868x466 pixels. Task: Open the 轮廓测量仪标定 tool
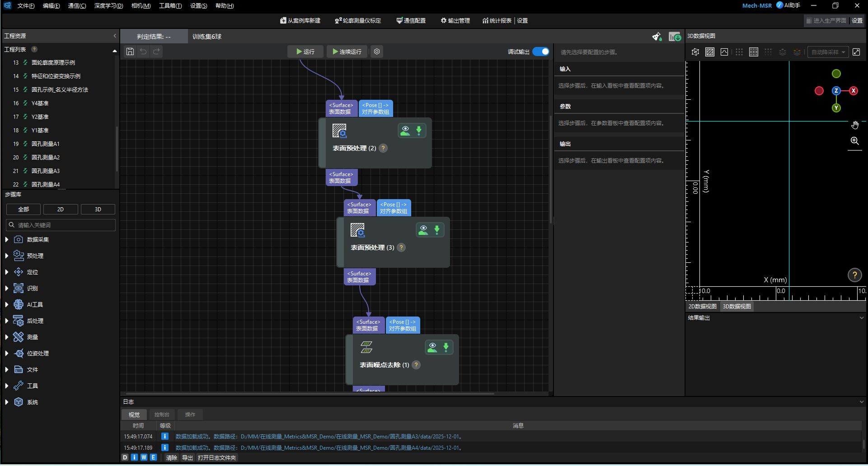point(358,20)
